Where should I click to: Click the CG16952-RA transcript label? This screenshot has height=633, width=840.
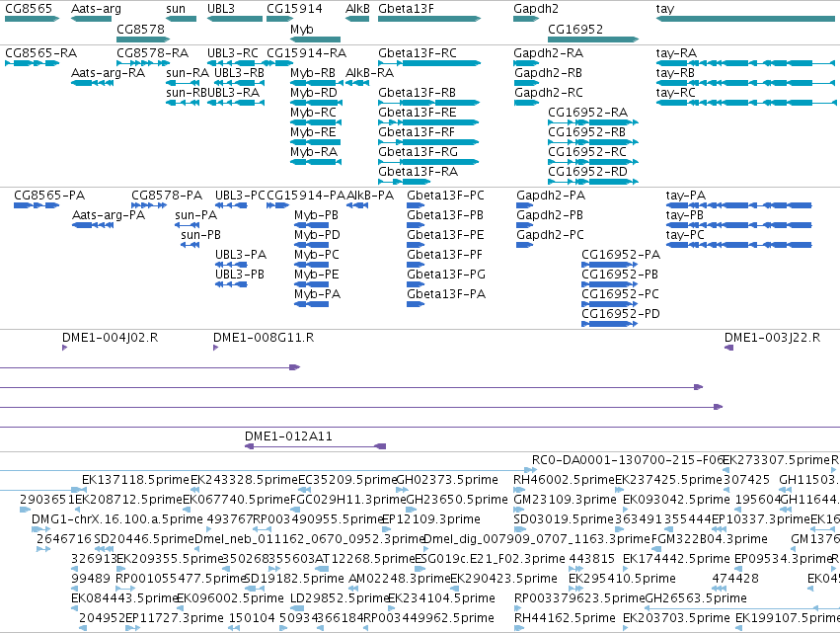point(587,113)
